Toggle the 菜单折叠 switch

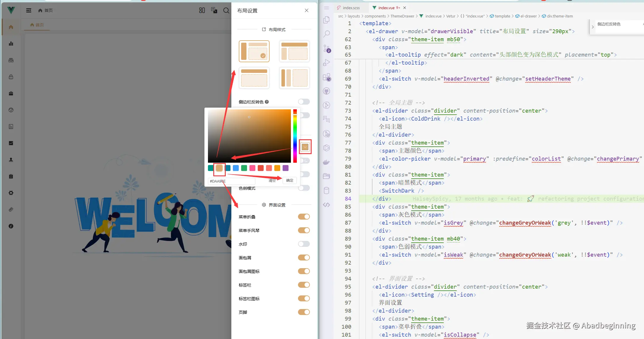point(304,217)
